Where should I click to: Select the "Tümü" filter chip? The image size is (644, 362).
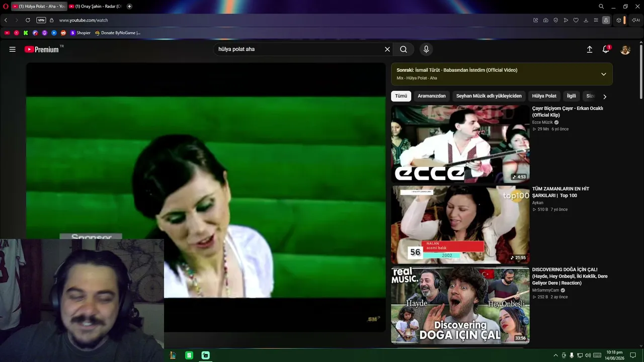401,96
